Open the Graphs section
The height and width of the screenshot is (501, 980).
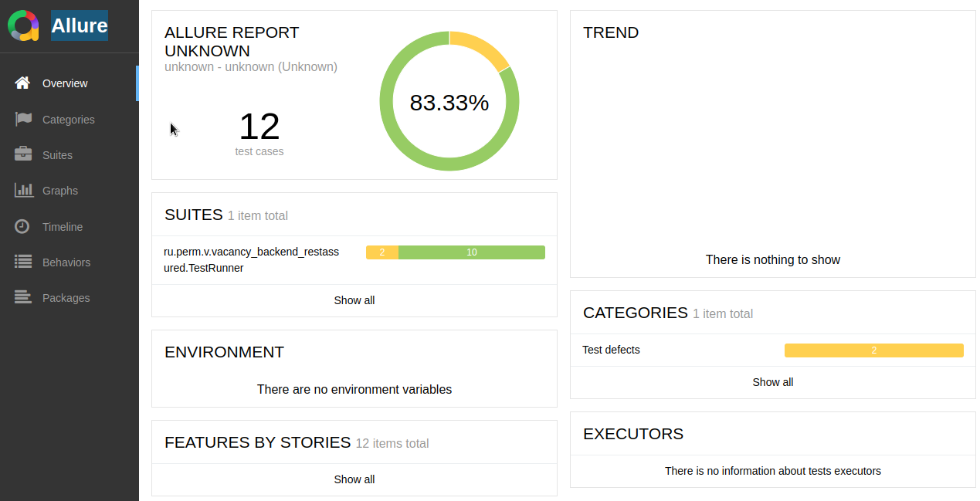coord(70,191)
